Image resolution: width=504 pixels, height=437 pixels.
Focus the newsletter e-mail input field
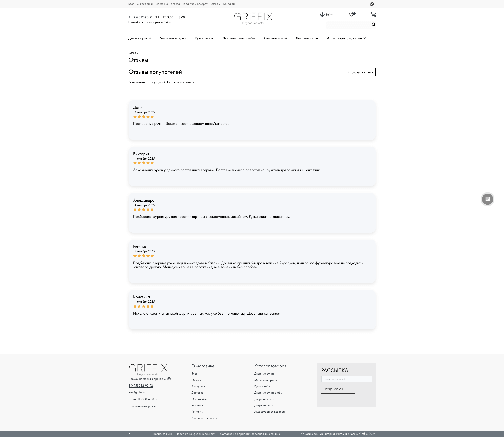pos(346,379)
